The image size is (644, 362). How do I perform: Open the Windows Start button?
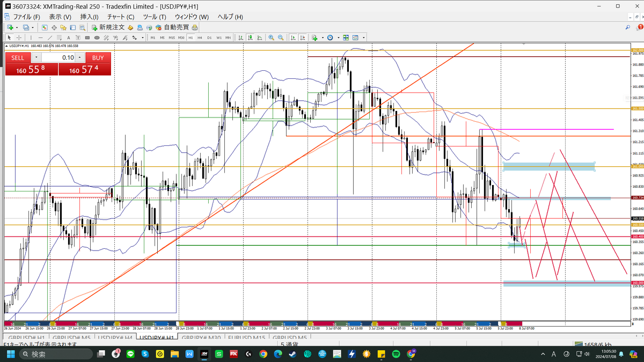[11, 354]
